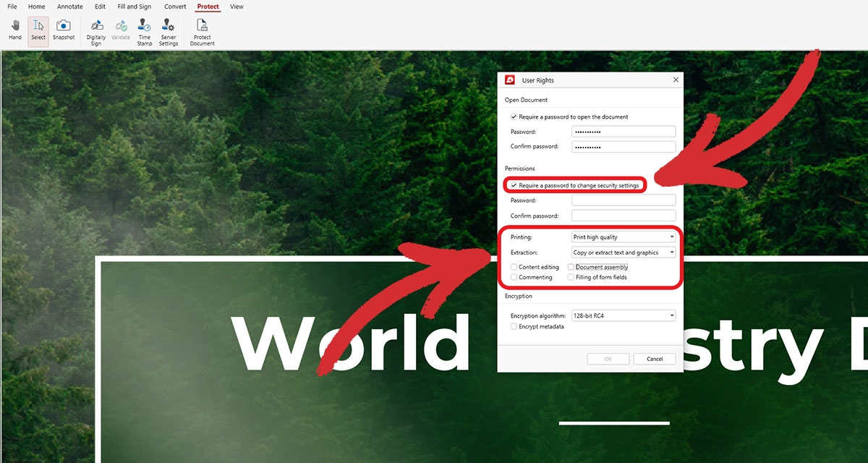The width and height of the screenshot is (868, 463).
Task: Click the User Rights dialog title
Action: click(538, 80)
